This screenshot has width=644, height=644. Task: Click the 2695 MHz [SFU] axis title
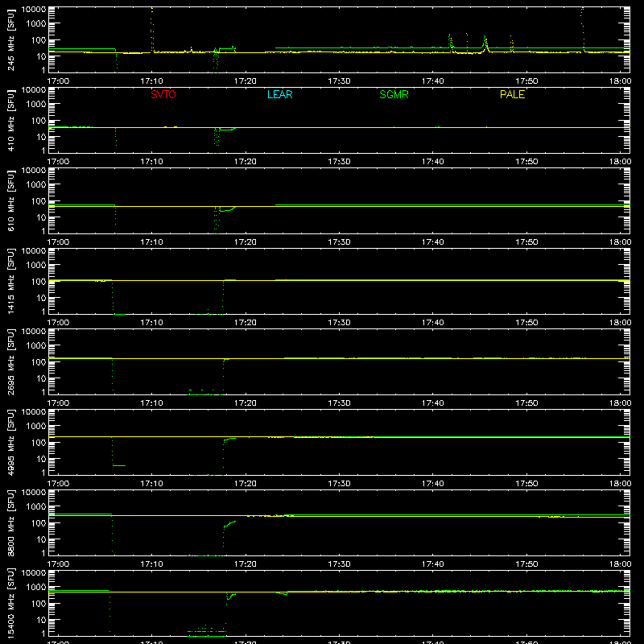(11, 361)
